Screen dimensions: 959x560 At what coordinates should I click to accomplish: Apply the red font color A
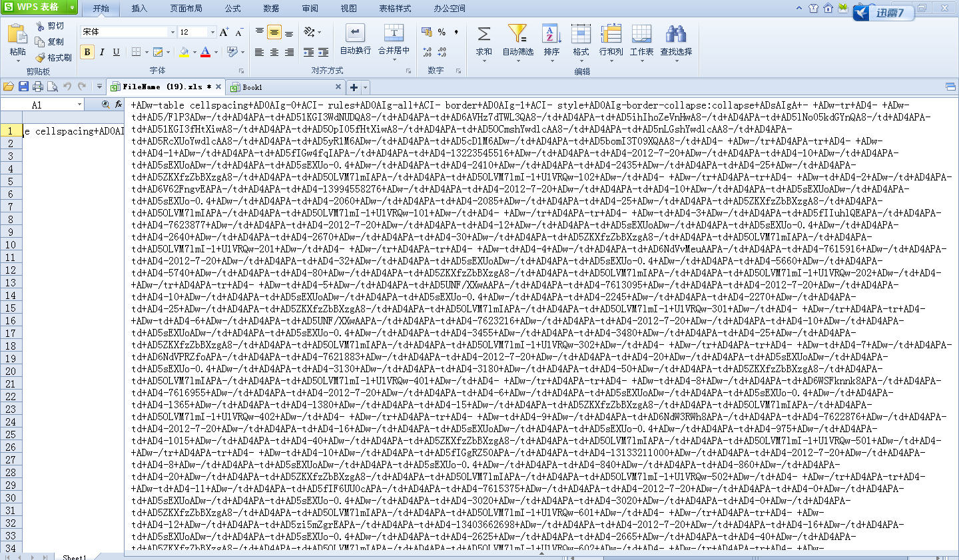[x=205, y=52]
